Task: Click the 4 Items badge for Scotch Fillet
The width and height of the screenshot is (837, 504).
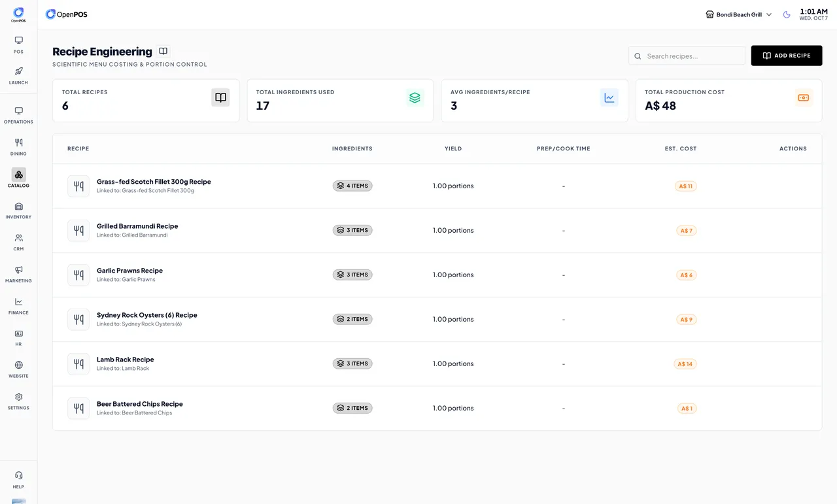Action: (x=352, y=186)
